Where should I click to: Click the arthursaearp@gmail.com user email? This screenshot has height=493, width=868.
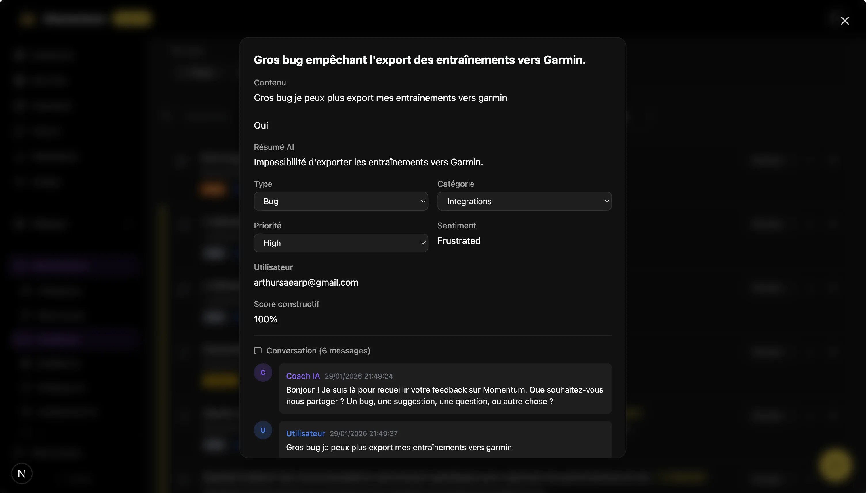coord(307,283)
